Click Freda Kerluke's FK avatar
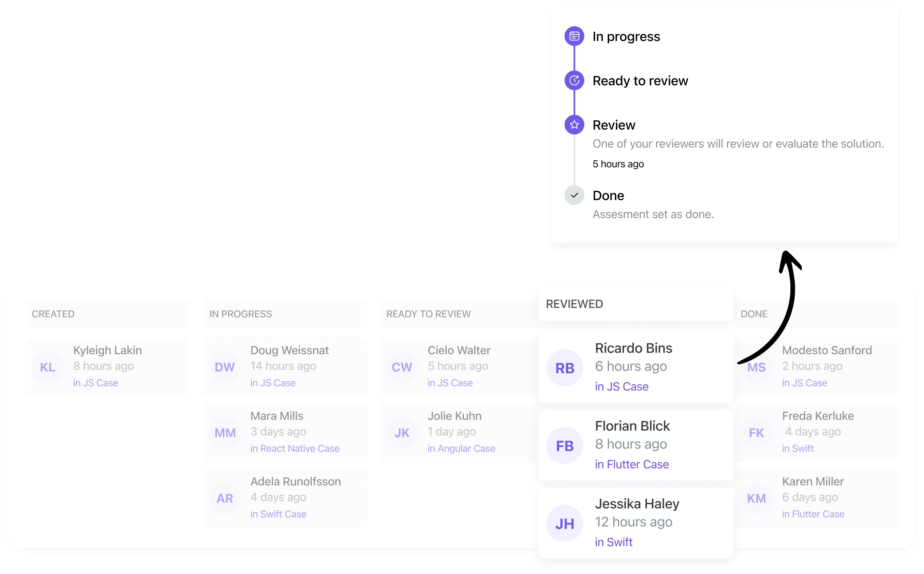Viewport: 924px width, 574px height. click(x=756, y=432)
